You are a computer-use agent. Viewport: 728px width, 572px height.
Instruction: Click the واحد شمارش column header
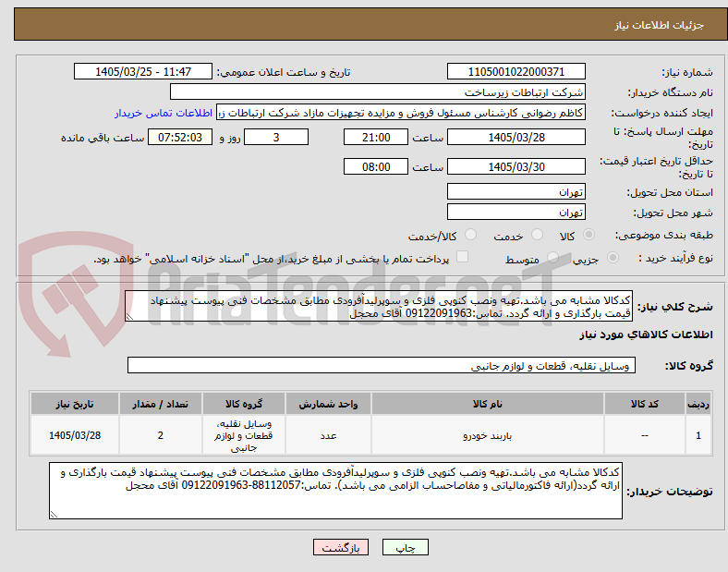pyautogui.click(x=328, y=404)
